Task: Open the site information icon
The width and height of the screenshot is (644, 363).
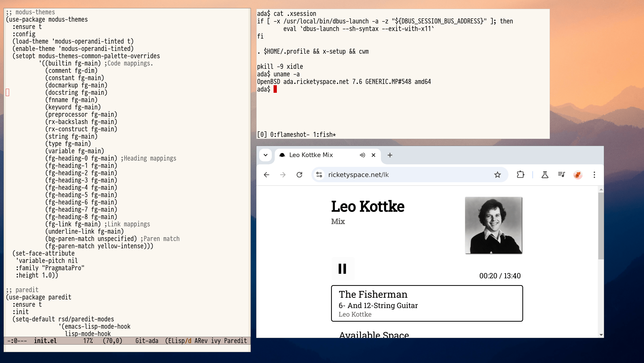Action: click(319, 175)
